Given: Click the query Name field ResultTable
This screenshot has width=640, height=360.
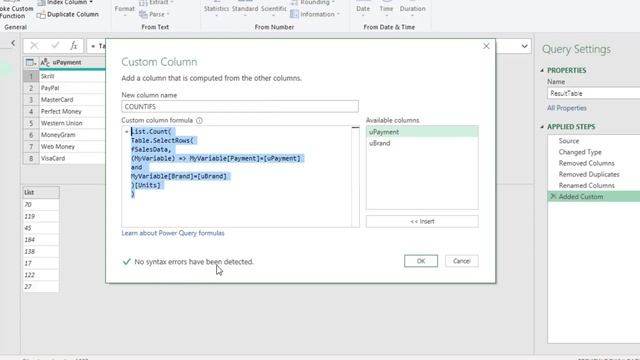Looking at the screenshot, I should pyautogui.click(x=593, y=93).
